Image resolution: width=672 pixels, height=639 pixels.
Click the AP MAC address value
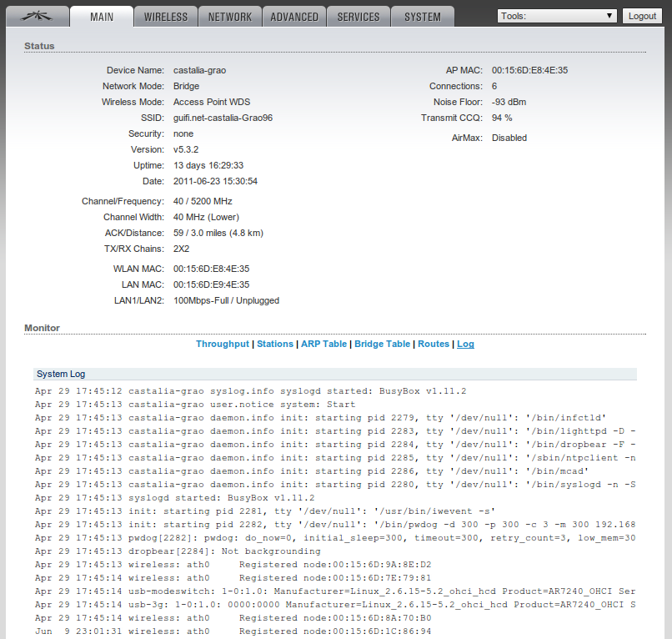coord(529,70)
